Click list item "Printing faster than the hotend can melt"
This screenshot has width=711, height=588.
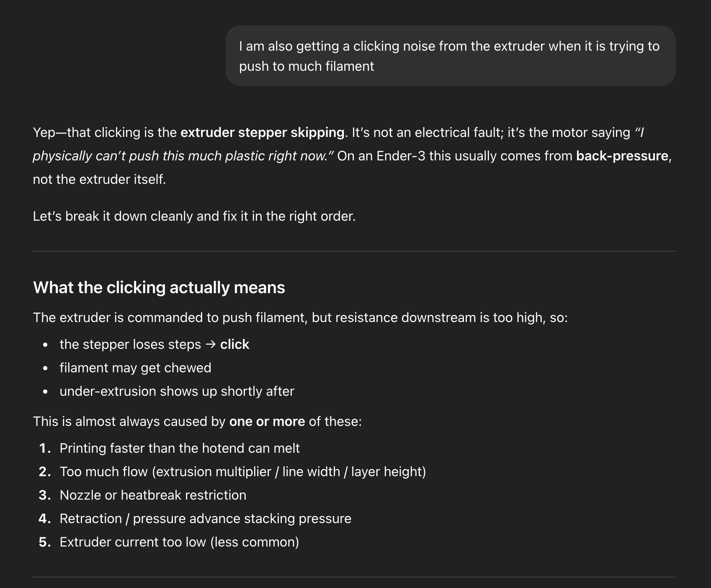point(180,448)
